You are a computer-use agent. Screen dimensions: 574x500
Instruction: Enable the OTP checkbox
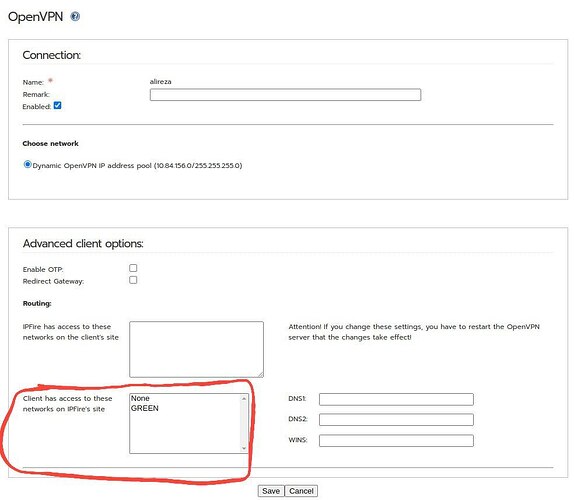(133, 268)
